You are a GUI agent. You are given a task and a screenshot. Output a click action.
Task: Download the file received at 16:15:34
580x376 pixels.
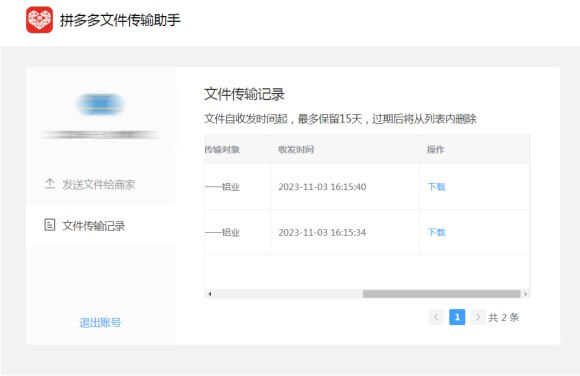pos(436,232)
